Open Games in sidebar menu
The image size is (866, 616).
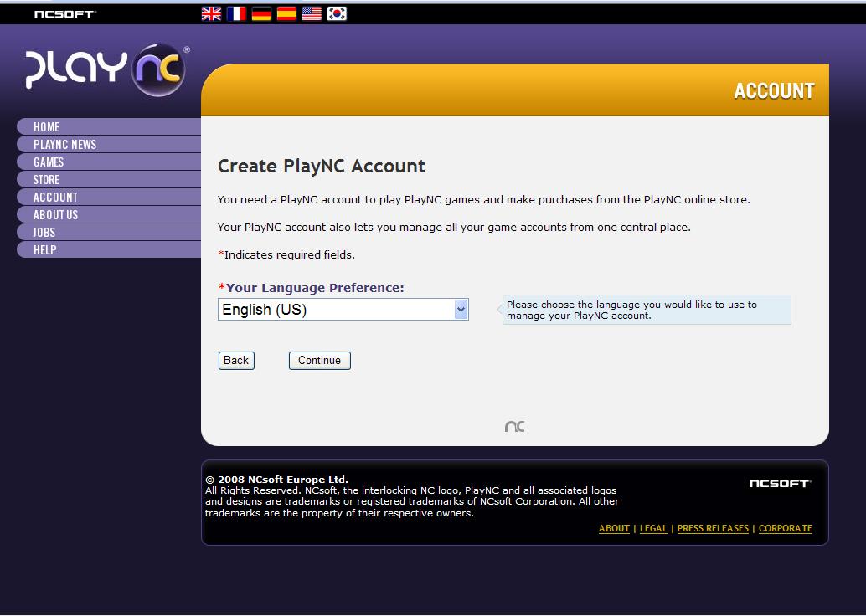[x=110, y=162]
